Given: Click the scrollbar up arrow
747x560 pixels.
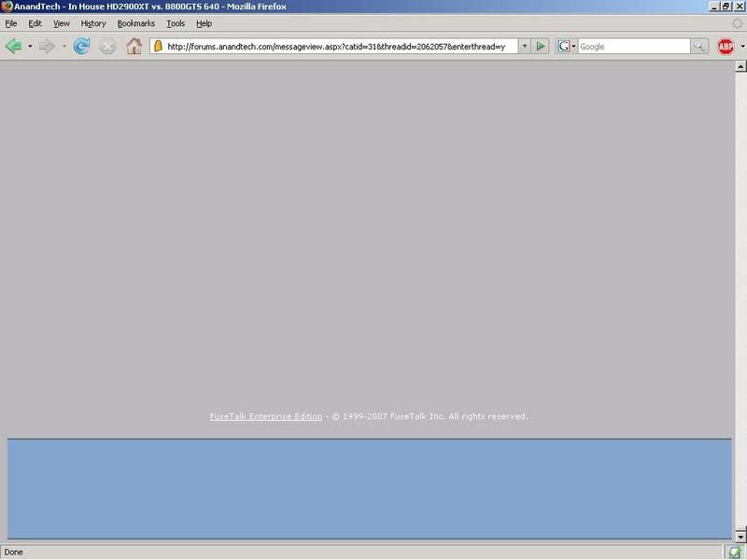Looking at the screenshot, I should (740, 66).
